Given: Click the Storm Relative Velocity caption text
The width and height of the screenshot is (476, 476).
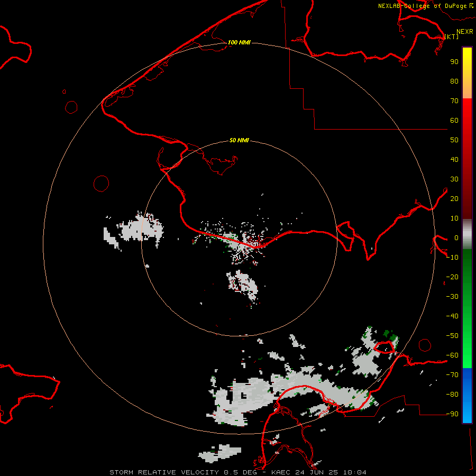Looking at the screenshot, I should 238,472.
